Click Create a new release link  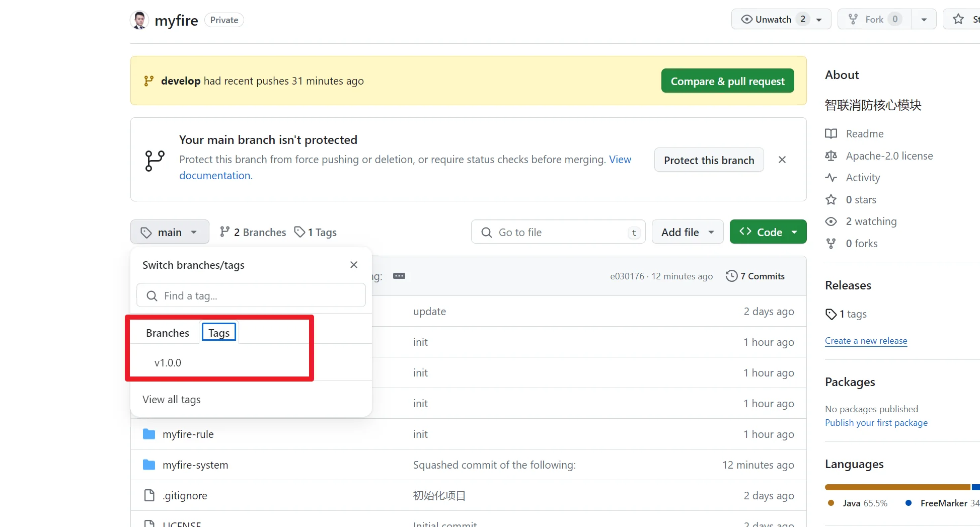coord(866,341)
